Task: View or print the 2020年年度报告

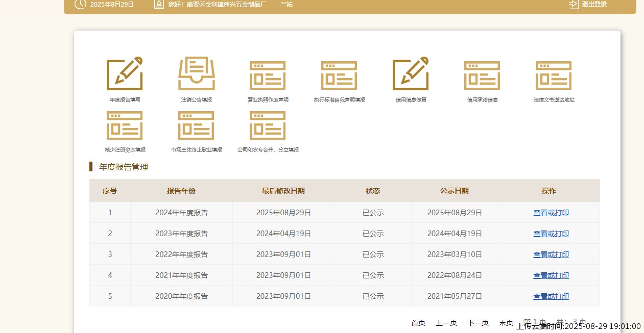Action: pyautogui.click(x=551, y=296)
